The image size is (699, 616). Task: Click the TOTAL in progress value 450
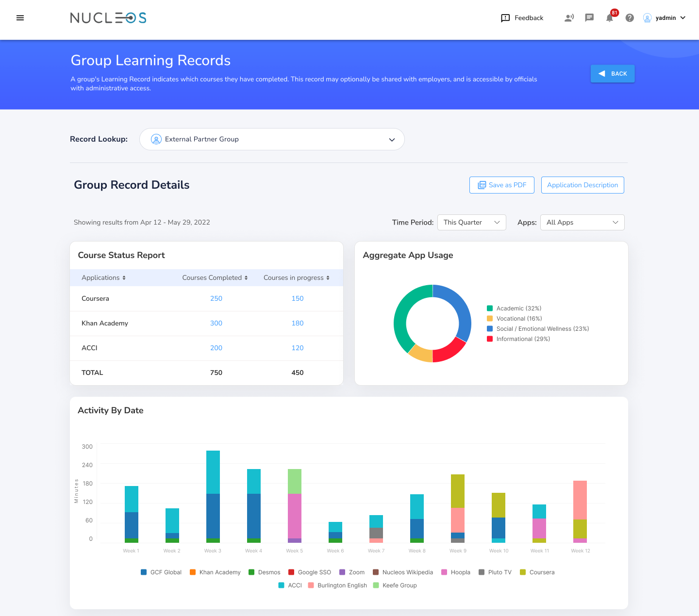(x=298, y=373)
